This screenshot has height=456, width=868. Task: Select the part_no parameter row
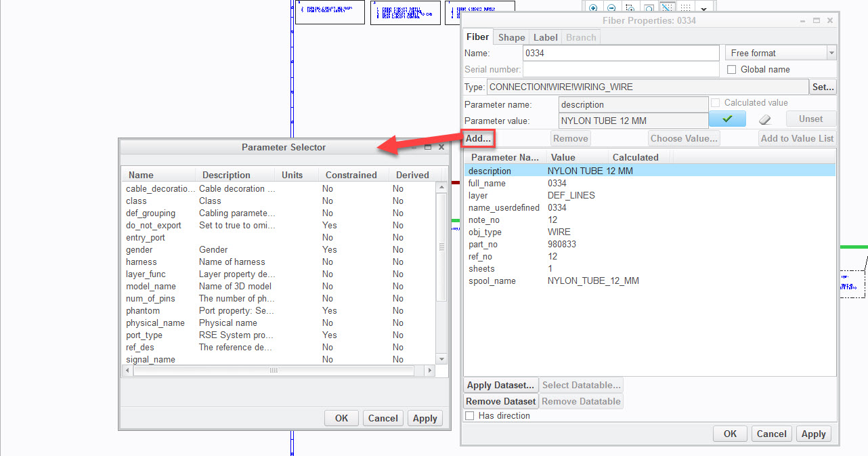pos(650,244)
